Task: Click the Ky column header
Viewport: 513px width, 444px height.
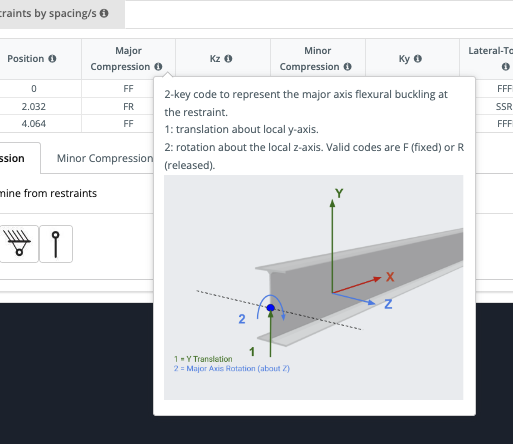Action: 412,59
